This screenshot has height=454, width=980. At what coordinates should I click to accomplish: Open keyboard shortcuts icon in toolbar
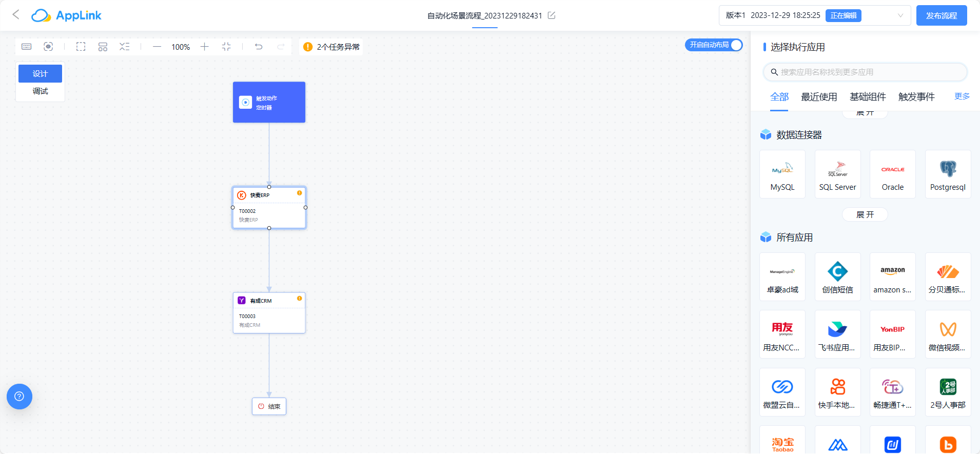pos(27,47)
